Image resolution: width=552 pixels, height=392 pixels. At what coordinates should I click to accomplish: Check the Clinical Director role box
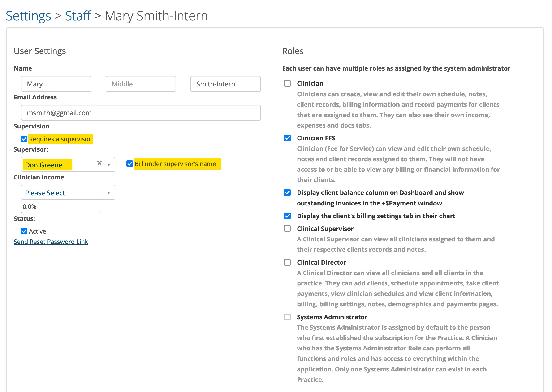coord(287,262)
